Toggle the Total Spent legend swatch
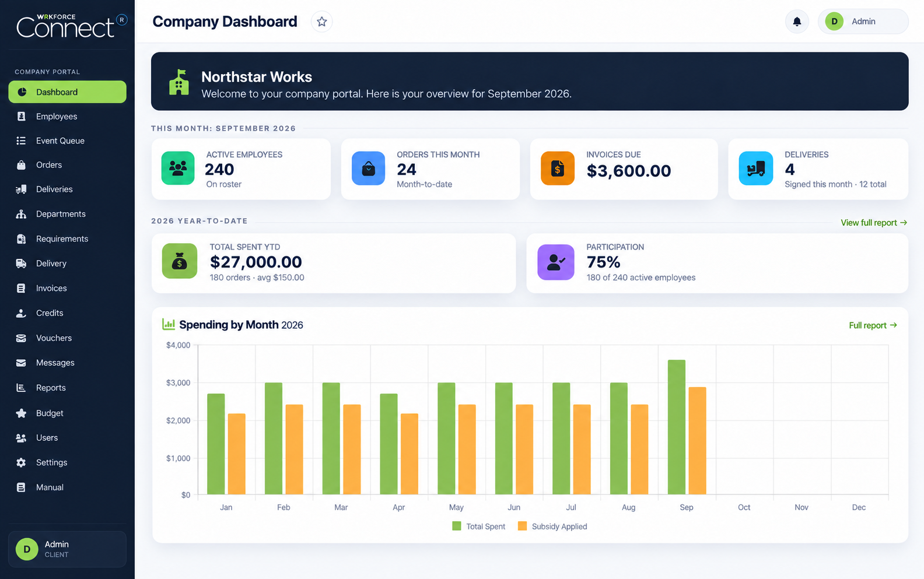The width and height of the screenshot is (924, 579). coord(457,526)
